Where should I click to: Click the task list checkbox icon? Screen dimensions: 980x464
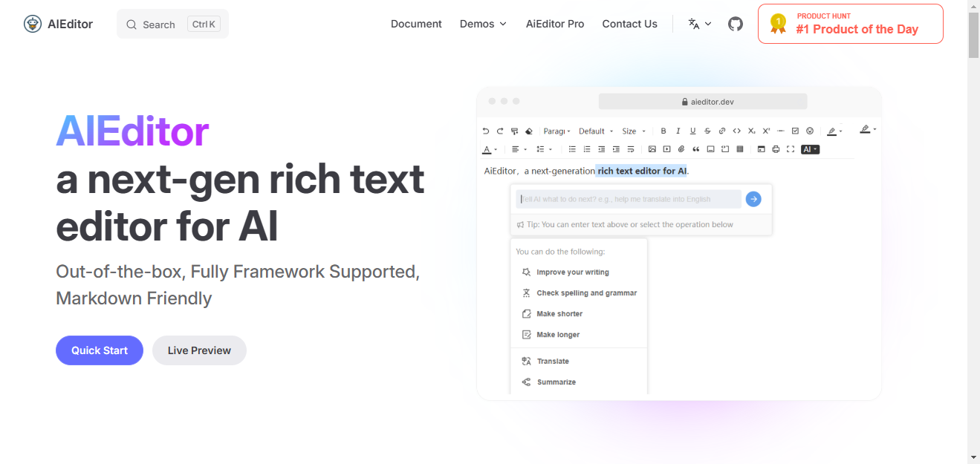(795, 131)
